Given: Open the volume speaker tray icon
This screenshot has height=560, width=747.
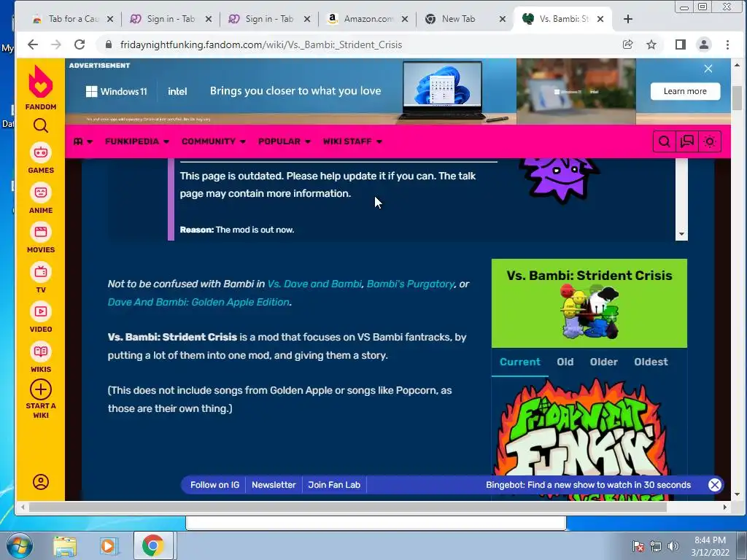Looking at the screenshot, I should point(673,546).
